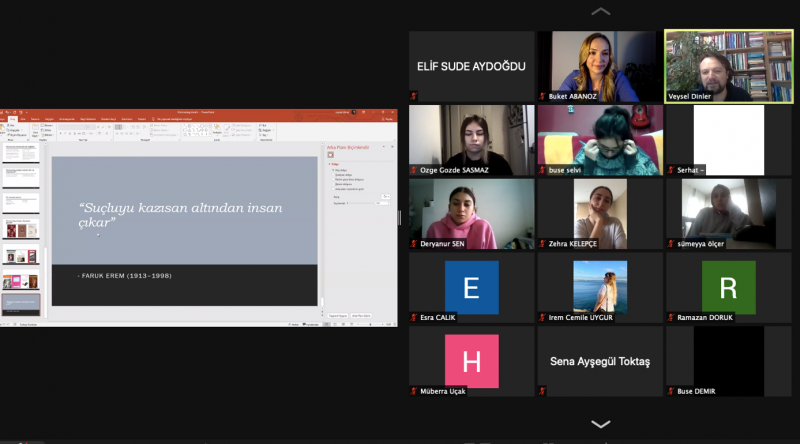Select the first fill radio option (Düz dolgu)

point(334,170)
